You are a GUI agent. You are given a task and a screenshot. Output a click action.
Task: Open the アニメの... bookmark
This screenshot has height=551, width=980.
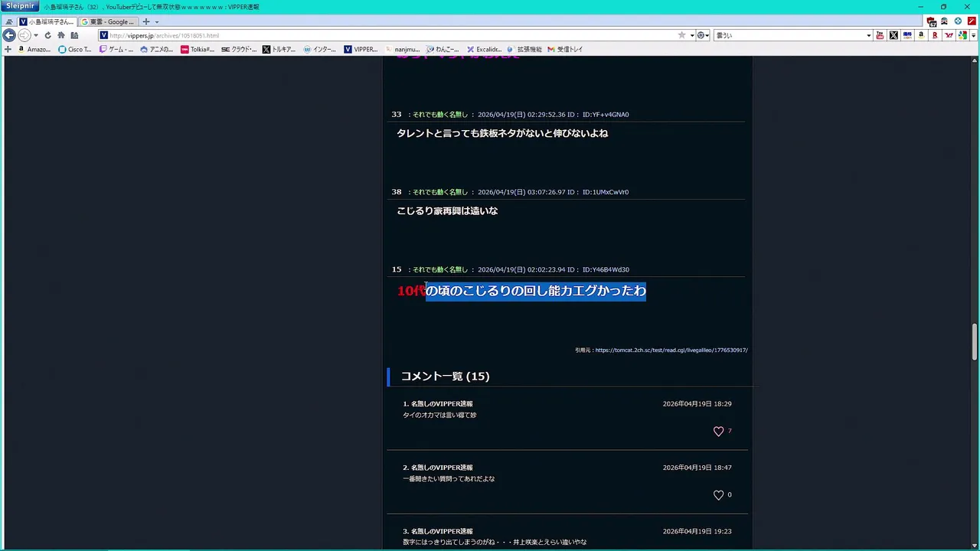point(156,49)
